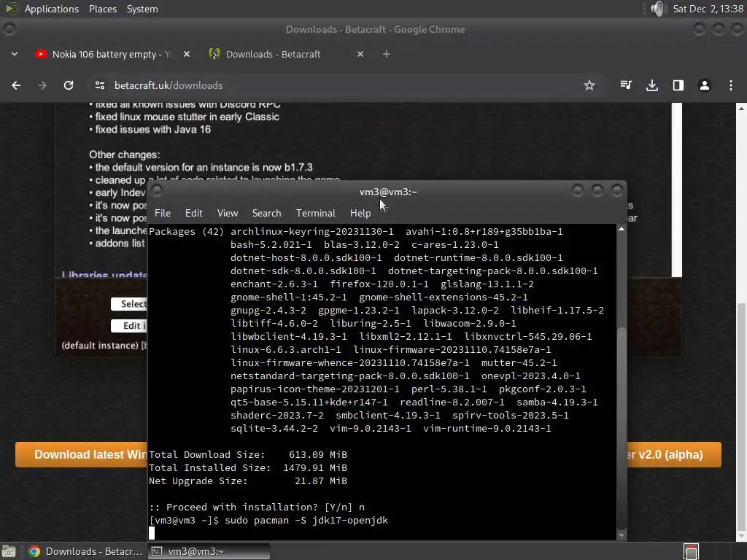Image resolution: width=747 pixels, height=560 pixels.
Task: Open the Terminal menu in menubar
Action: [315, 214]
